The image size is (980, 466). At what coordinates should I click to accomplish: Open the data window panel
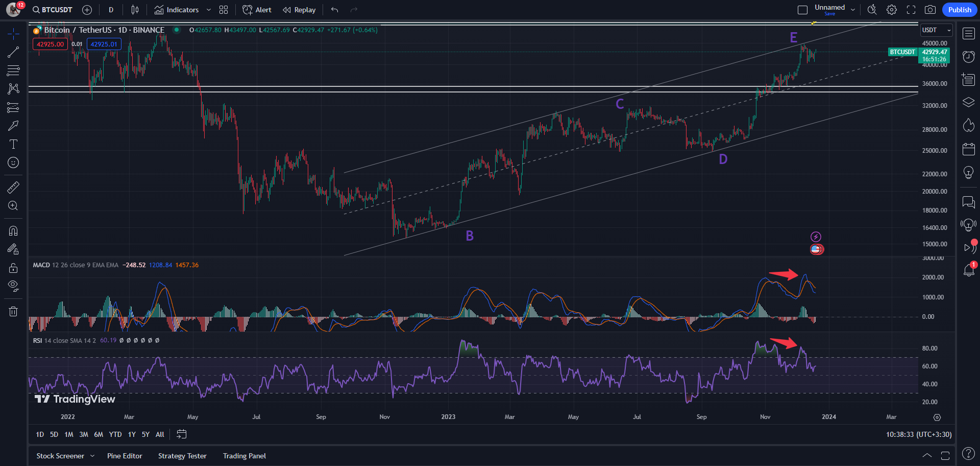(968, 80)
